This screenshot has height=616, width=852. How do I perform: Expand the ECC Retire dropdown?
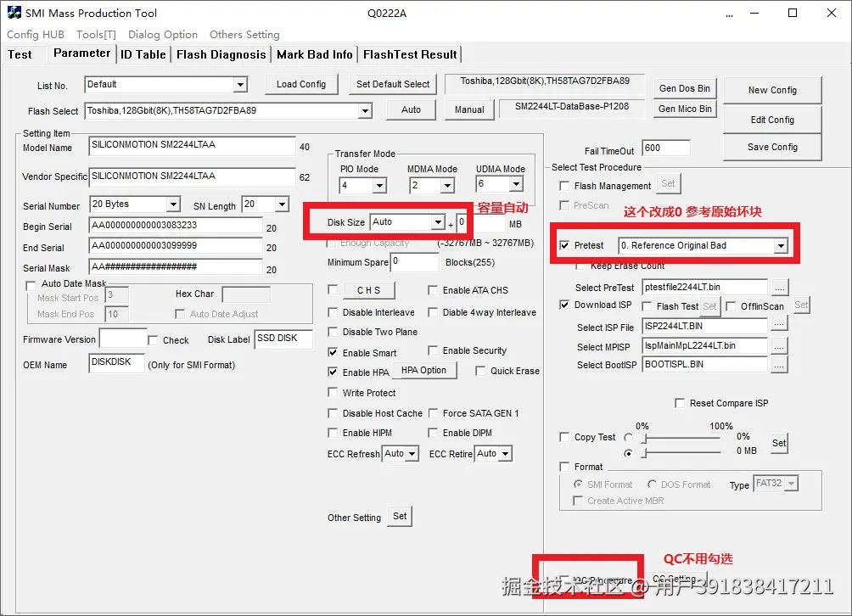[x=506, y=454]
